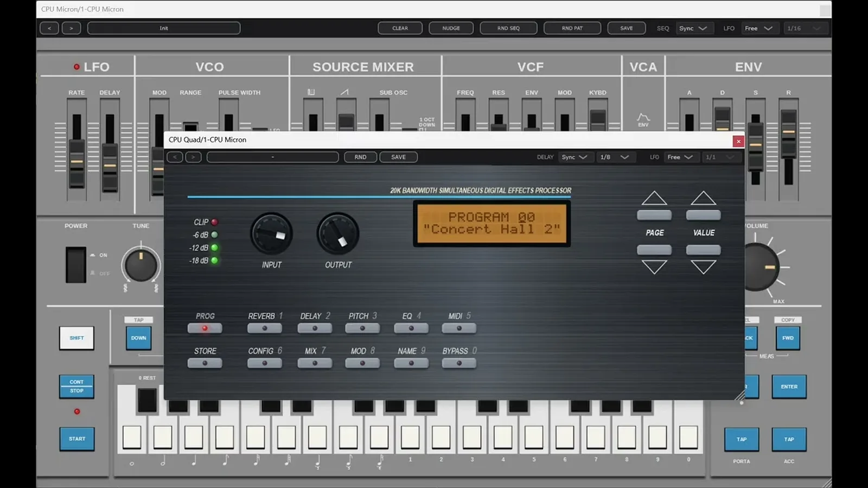The height and width of the screenshot is (488, 868).
Task: Click square wave icon in Source Mixer
Action: pyautogui.click(x=311, y=92)
